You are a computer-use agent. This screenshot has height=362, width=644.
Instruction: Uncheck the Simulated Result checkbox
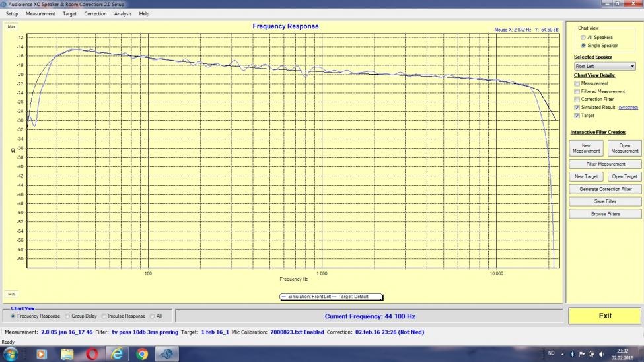tap(577, 108)
